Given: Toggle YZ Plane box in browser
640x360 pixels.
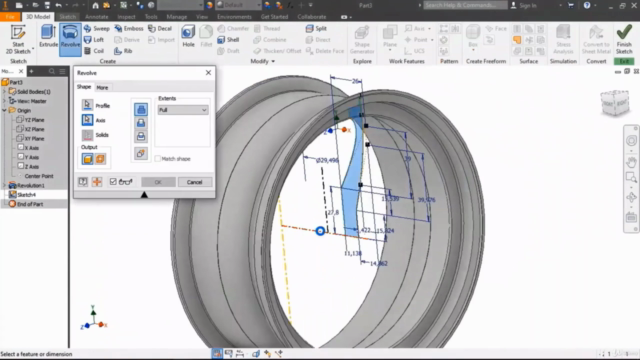Looking at the screenshot, I should pyautogui.click(x=20, y=120).
